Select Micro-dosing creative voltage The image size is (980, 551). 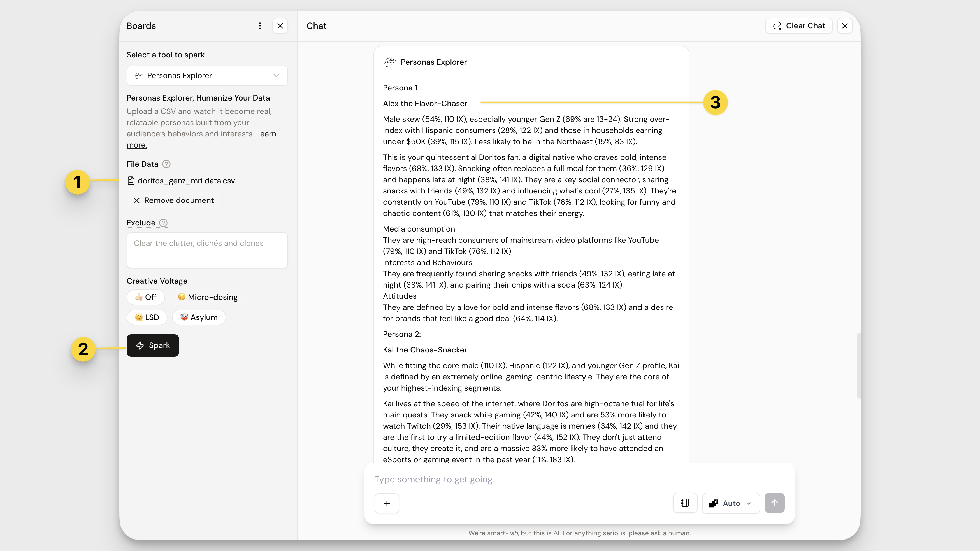(208, 297)
